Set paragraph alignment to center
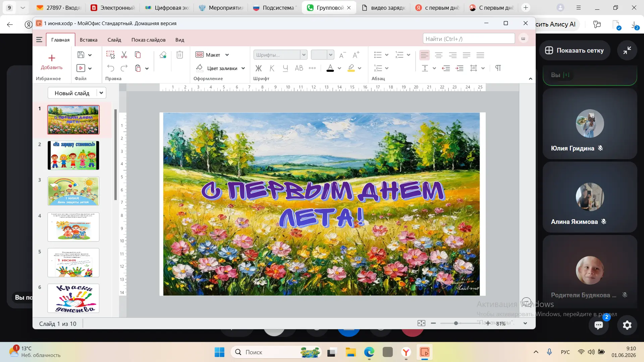Viewport: 644px width, 362px height. [x=438, y=55]
